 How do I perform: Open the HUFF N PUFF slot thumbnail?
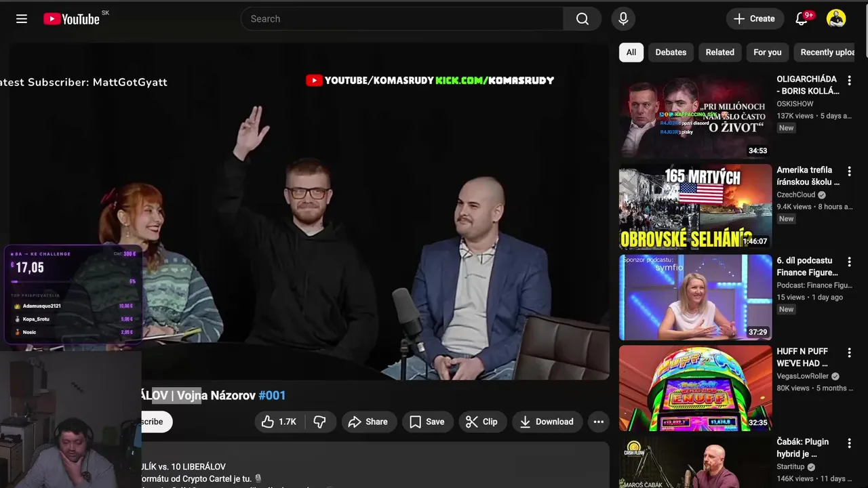pyautogui.click(x=695, y=388)
